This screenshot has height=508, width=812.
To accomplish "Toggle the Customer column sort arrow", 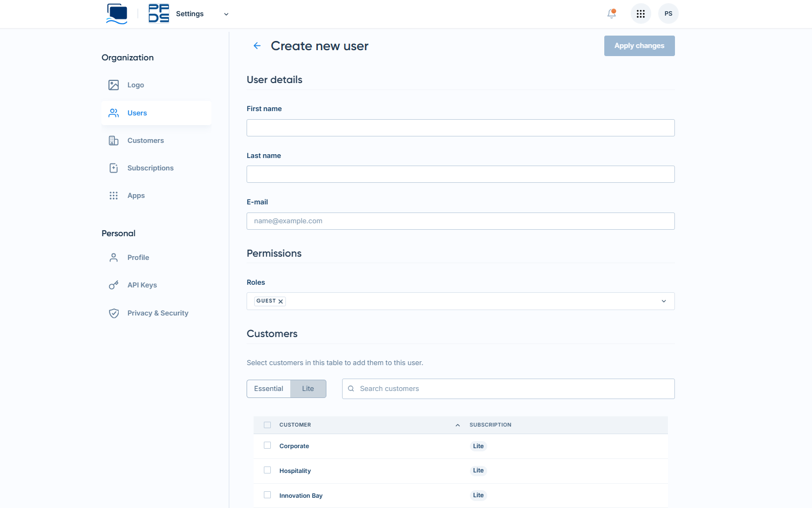I will click(457, 425).
